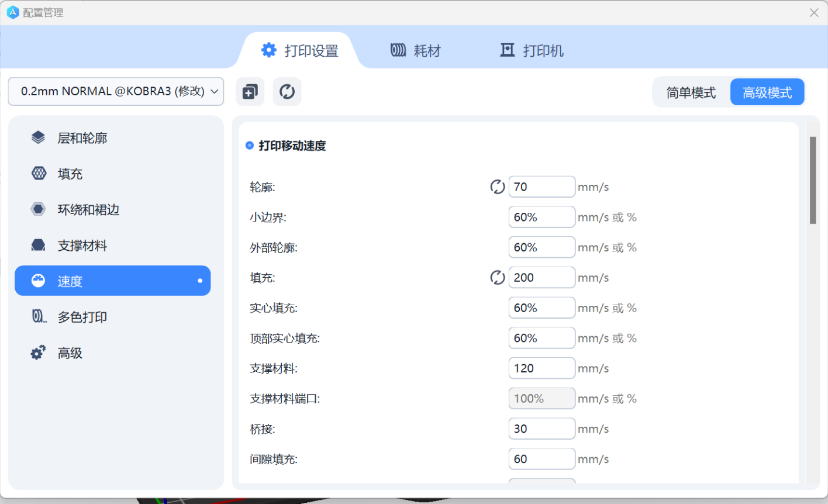Open the 填充 sidebar section
828x504 pixels.
pos(70,174)
